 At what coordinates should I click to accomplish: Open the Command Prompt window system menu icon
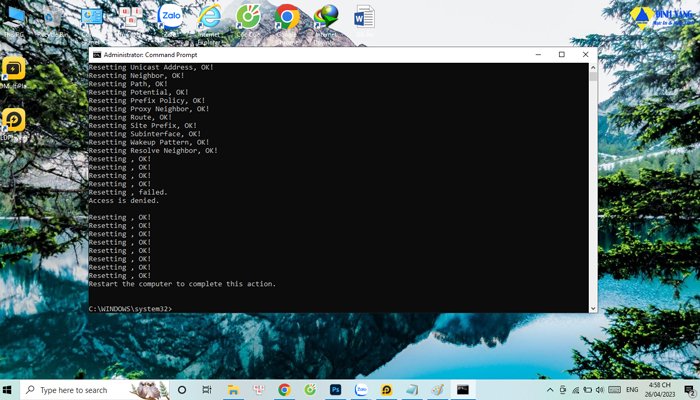[x=96, y=54]
